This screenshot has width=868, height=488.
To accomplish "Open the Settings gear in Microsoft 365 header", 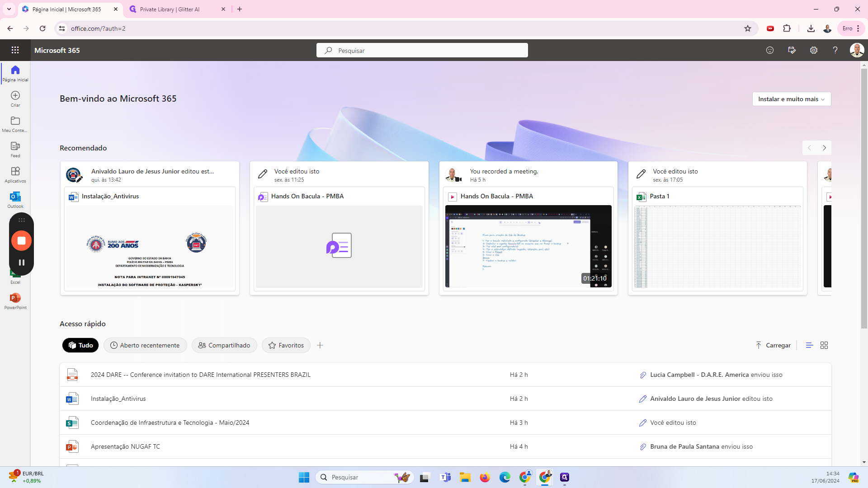I will pos(814,50).
